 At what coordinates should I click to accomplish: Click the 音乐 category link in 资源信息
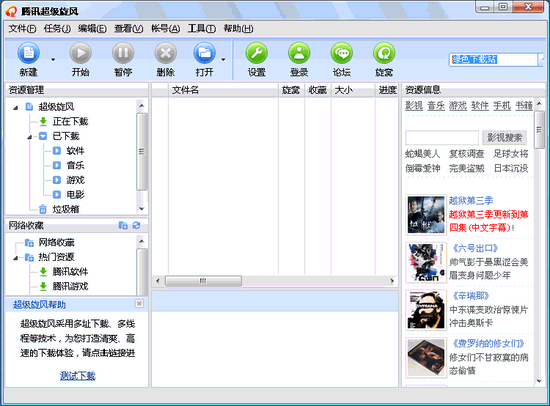pyautogui.click(x=436, y=105)
